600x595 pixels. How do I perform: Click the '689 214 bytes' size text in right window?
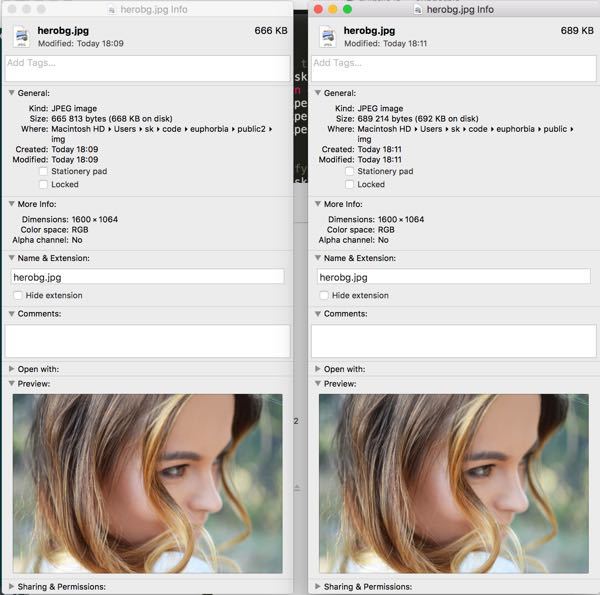point(385,119)
